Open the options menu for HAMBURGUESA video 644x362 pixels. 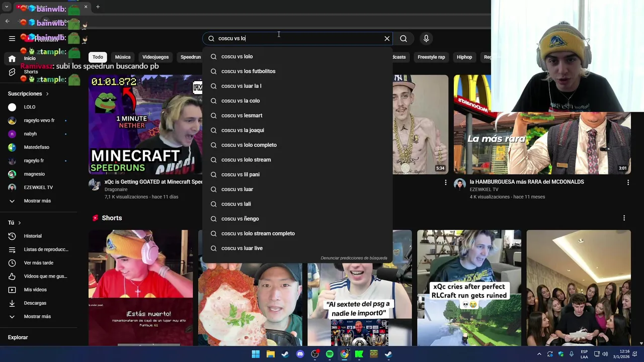[x=628, y=183]
